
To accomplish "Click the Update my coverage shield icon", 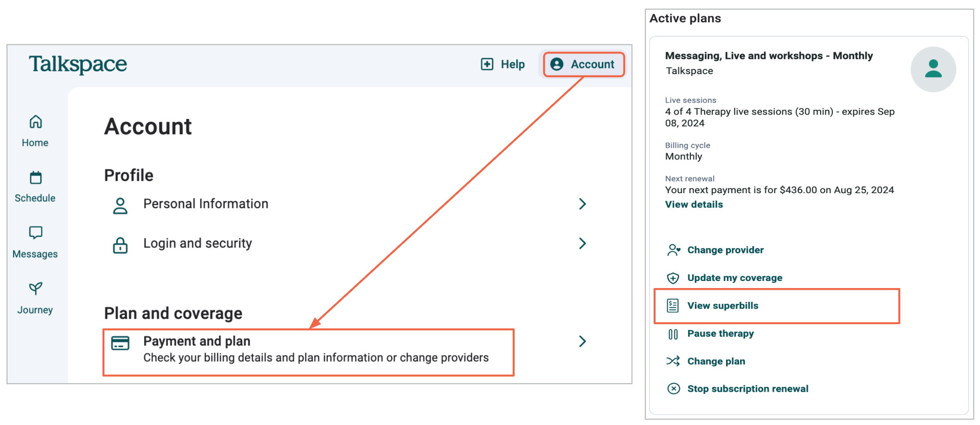I will click(673, 278).
